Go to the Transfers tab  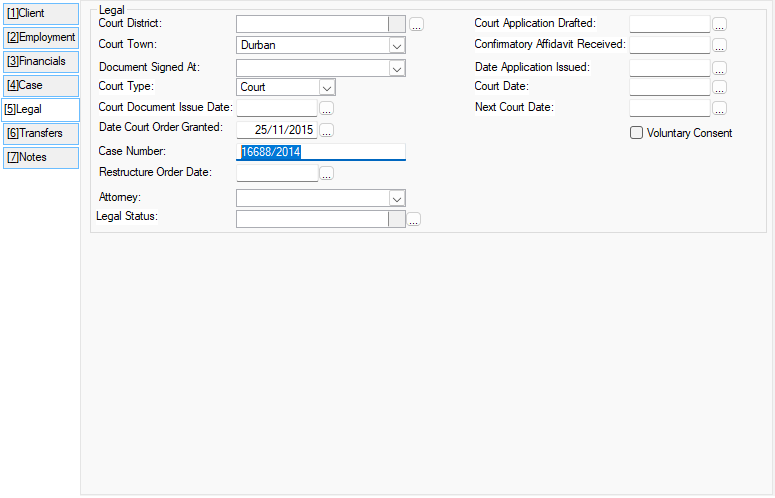point(41,133)
